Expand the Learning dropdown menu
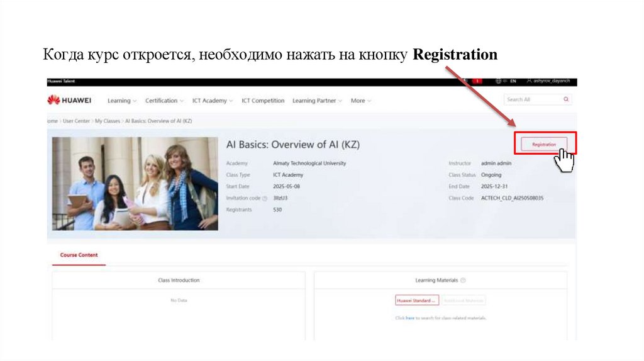 tap(122, 101)
